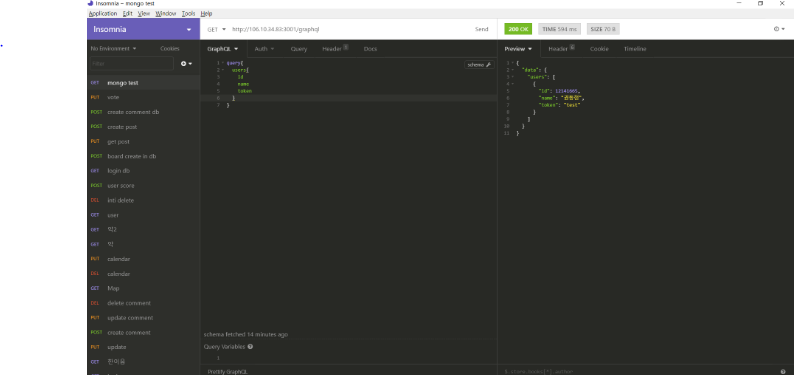Collapse the object on response line 4
Screen dimensions: 797x375
[512, 84]
